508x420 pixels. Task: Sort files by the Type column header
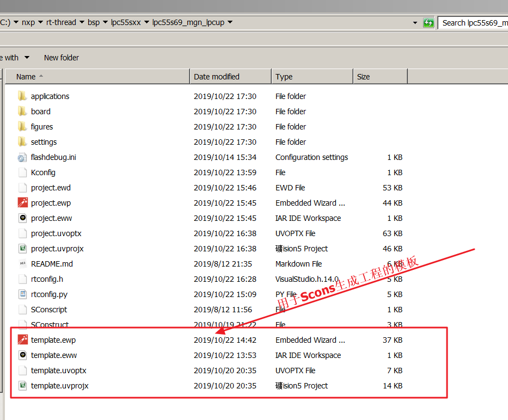pyautogui.click(x=284, y=77)
